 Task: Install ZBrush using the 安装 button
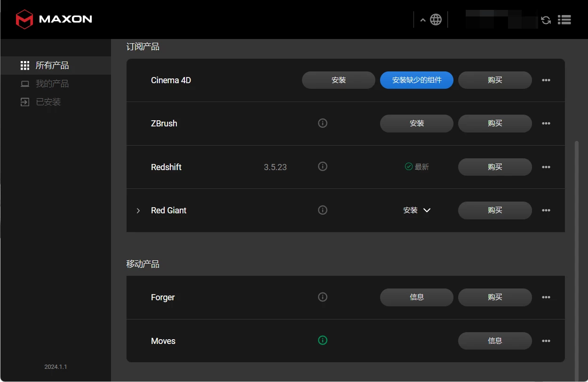417,124
